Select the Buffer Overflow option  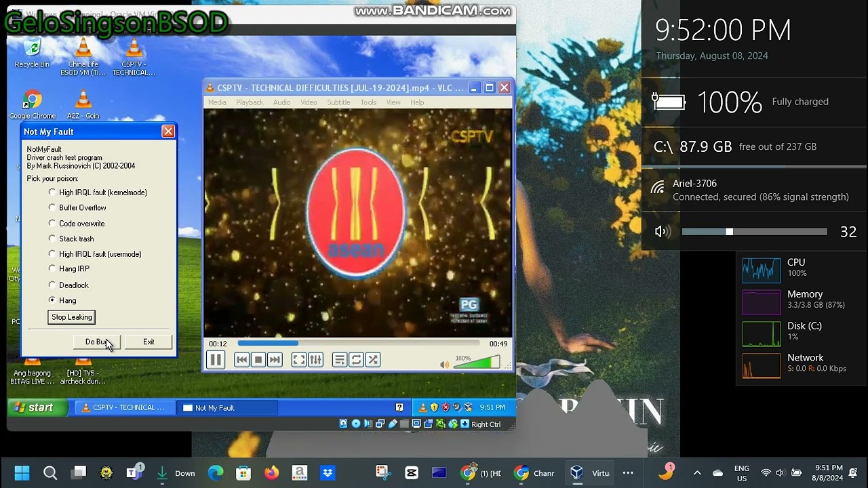coord(77,207)
